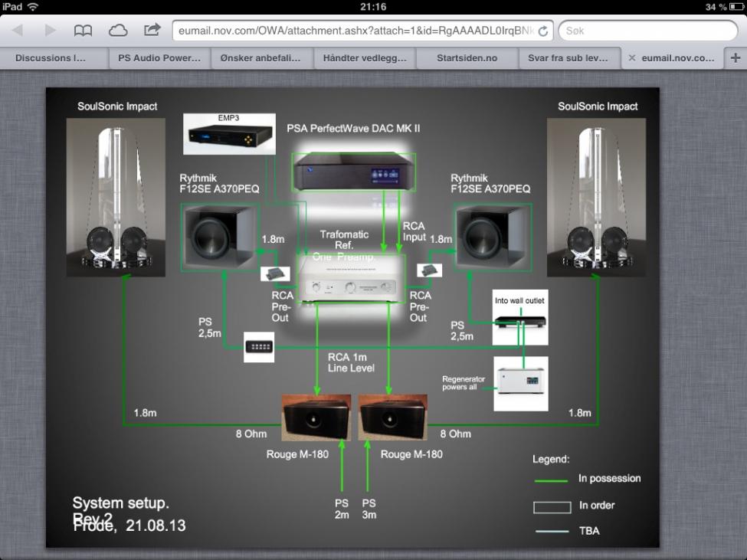747x560 pixels.
Task: Tap the small box right of preamp
Action: click(429, 270)
